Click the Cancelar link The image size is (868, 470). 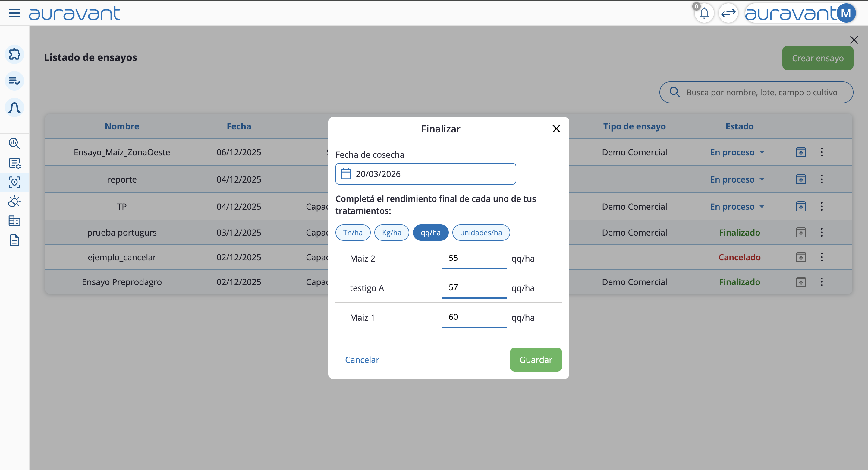click(362, 360)
